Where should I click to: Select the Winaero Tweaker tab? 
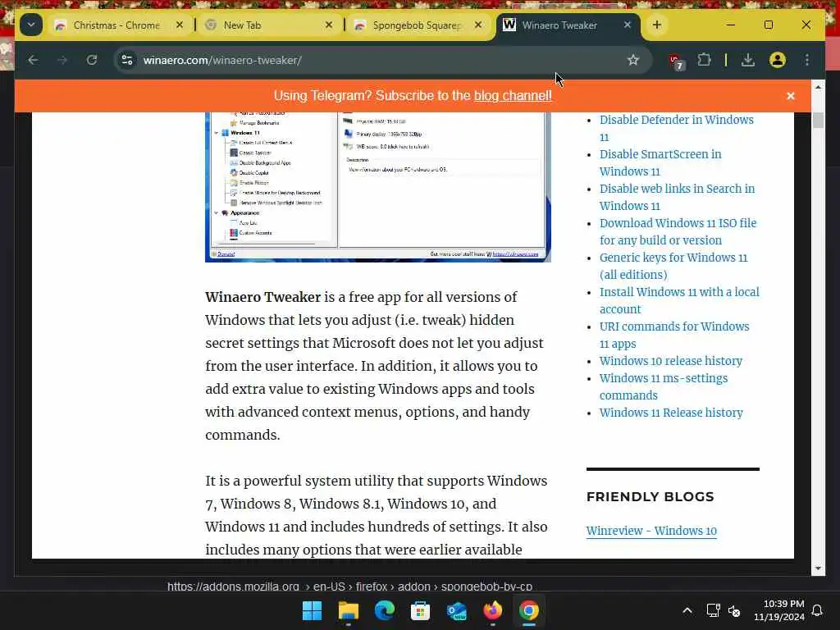pyautogui.click(x=568, y=25)
